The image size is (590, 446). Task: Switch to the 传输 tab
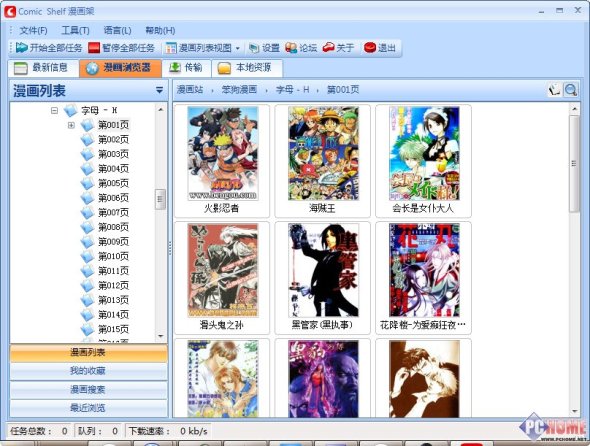(187, 68)
